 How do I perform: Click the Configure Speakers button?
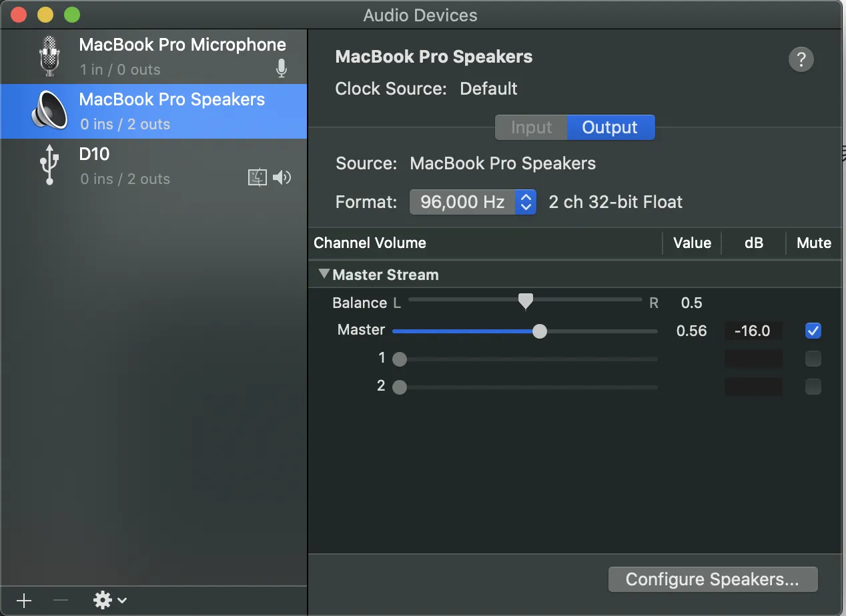712,579
